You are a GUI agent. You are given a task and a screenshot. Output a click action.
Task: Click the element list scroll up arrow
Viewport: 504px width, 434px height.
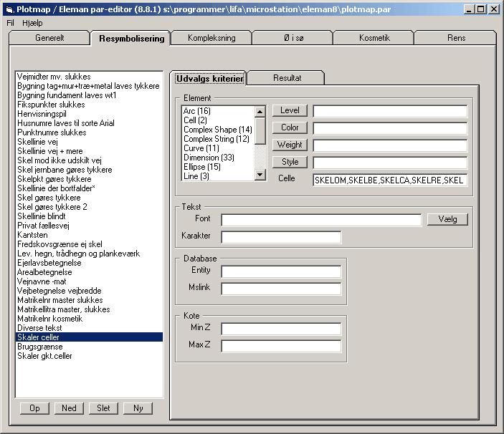(x=260, y=112)
